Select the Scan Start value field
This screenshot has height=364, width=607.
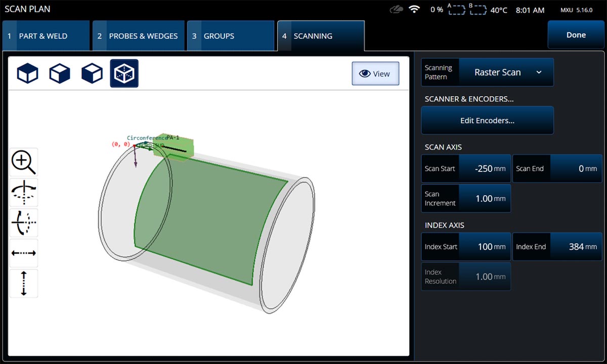point(484,169)
